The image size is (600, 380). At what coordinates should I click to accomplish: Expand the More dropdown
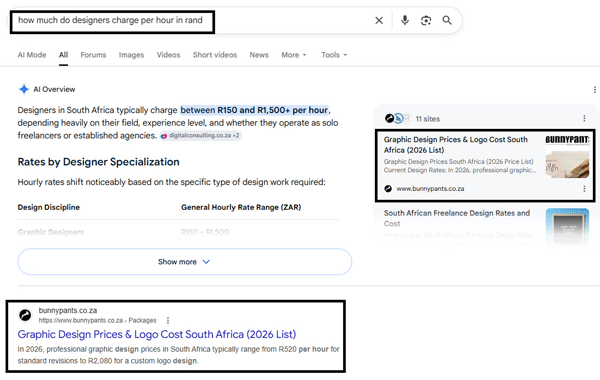[294, 55]
